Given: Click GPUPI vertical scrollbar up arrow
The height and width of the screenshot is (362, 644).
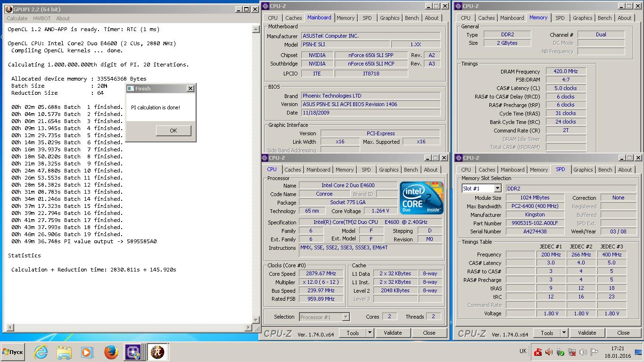Looking at the screenshot, I should pos(256,29).
